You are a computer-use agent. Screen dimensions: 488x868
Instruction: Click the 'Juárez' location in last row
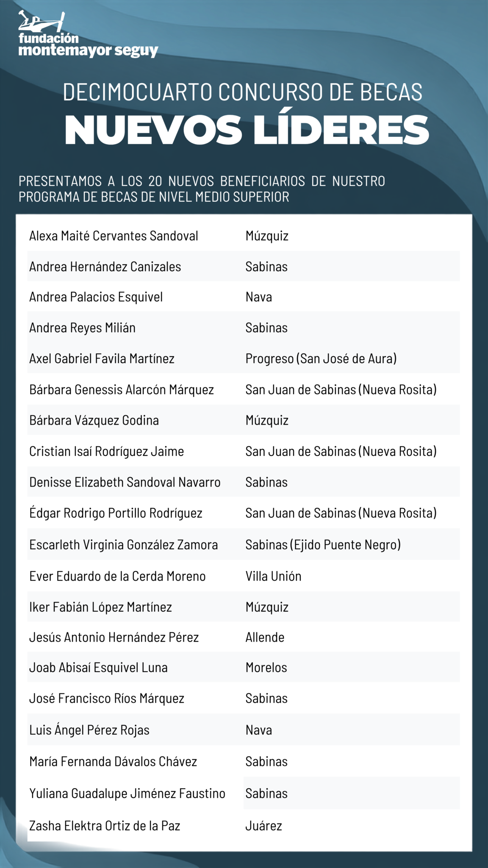[263, 826]
